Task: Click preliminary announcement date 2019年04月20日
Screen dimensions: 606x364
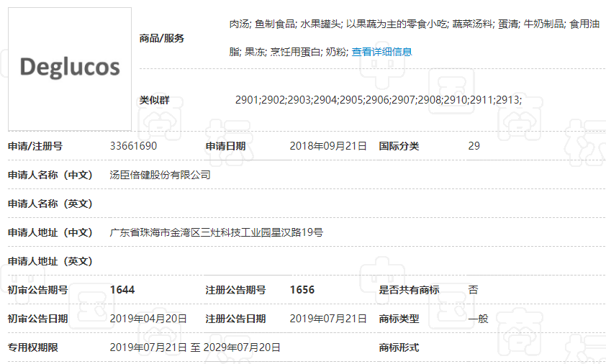Action: 148,319
